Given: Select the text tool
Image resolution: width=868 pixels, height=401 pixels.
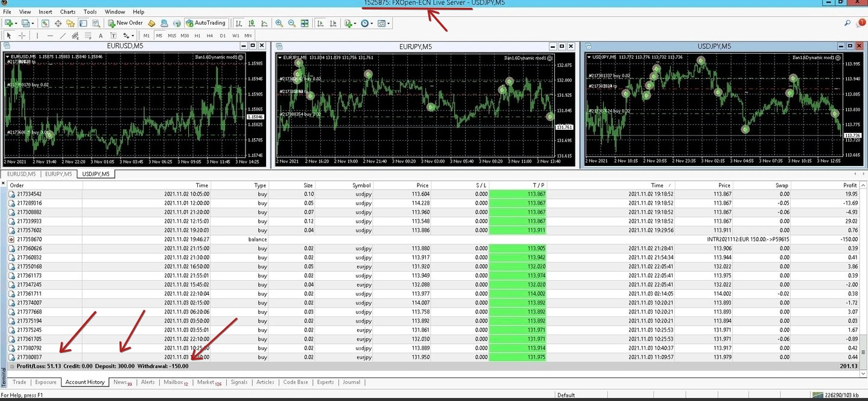Looking at the screenshot, I should (x=100, y=36).
